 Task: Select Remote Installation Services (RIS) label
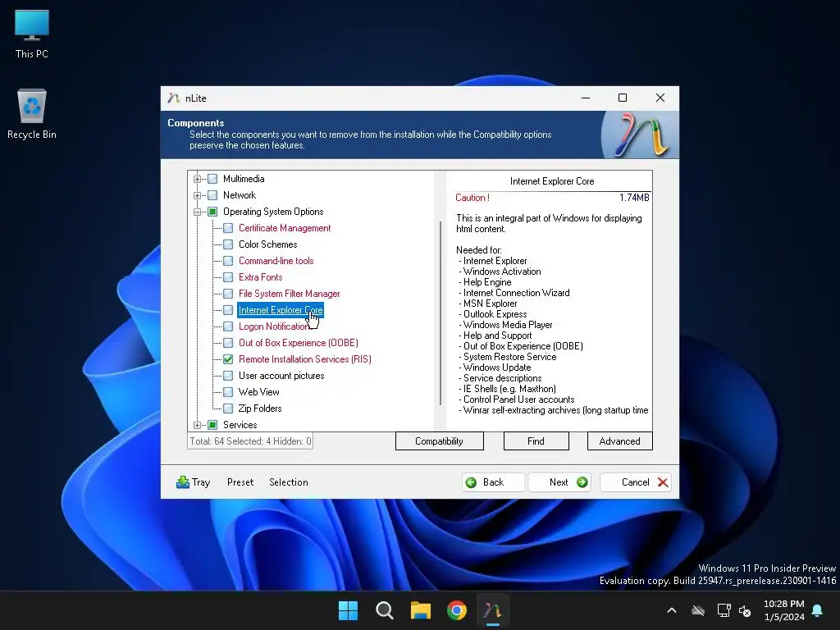[305, 359]
